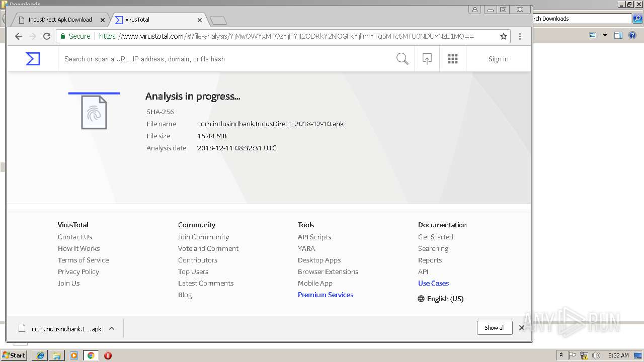Open the Use Cases link
This screenshot has width=644, height=362.
433,283
